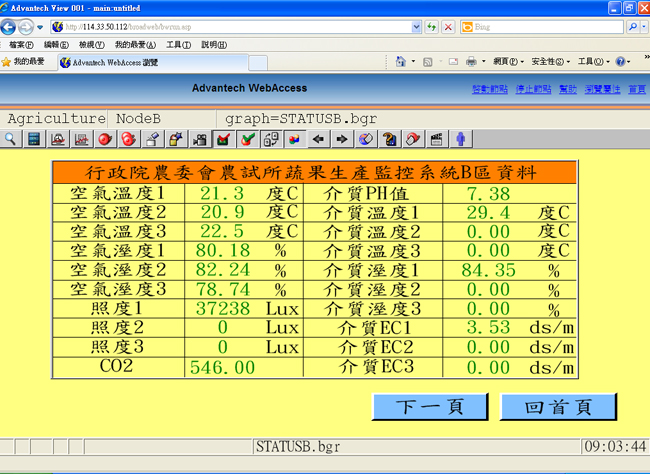Viewport: 650px width, 474px height.
Task: Select the Advantech WebAccess browser tab
Action: click(153, 62)
